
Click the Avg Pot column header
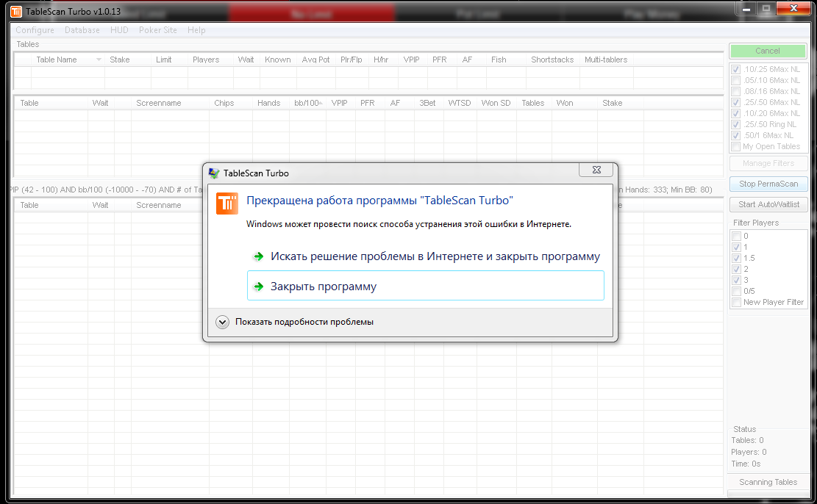pyautogui.click(x=315, y=60)
